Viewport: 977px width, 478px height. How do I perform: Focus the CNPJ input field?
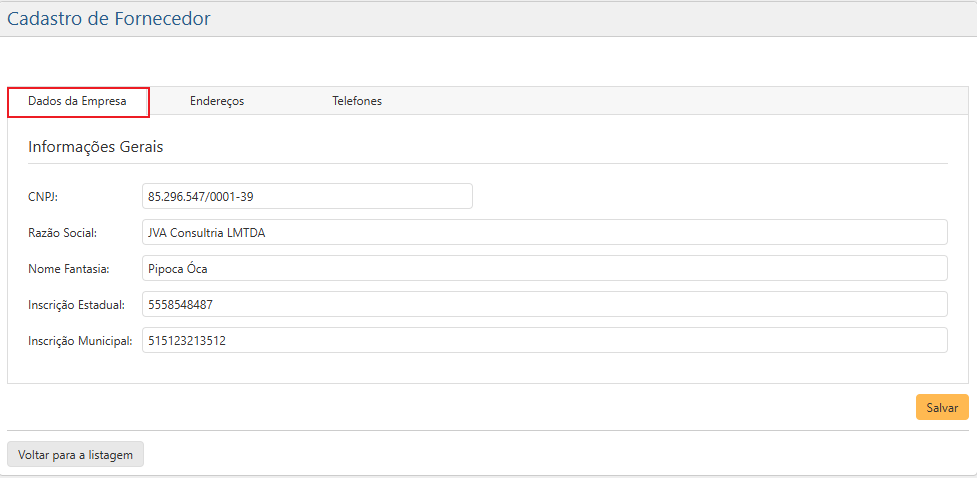tap(307, 196)
